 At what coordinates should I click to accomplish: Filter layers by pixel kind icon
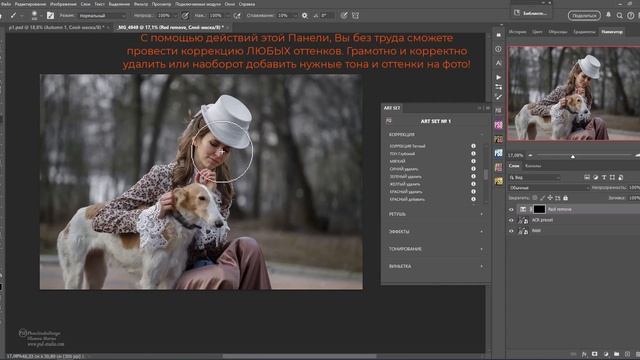587,178
